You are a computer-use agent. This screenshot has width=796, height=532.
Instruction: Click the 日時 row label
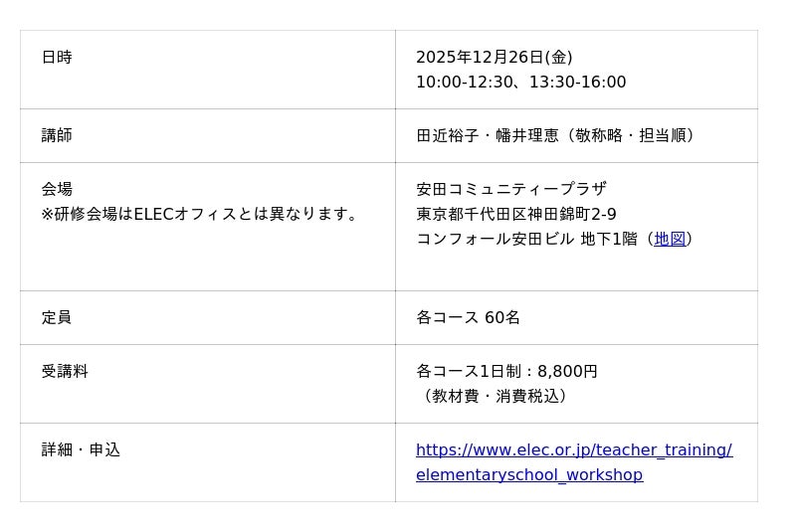[x=57, y=58]
